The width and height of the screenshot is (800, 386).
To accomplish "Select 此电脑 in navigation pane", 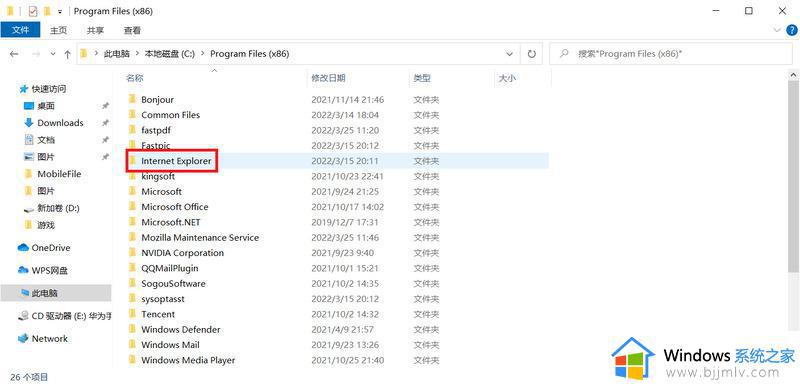I will pos(56,293).
